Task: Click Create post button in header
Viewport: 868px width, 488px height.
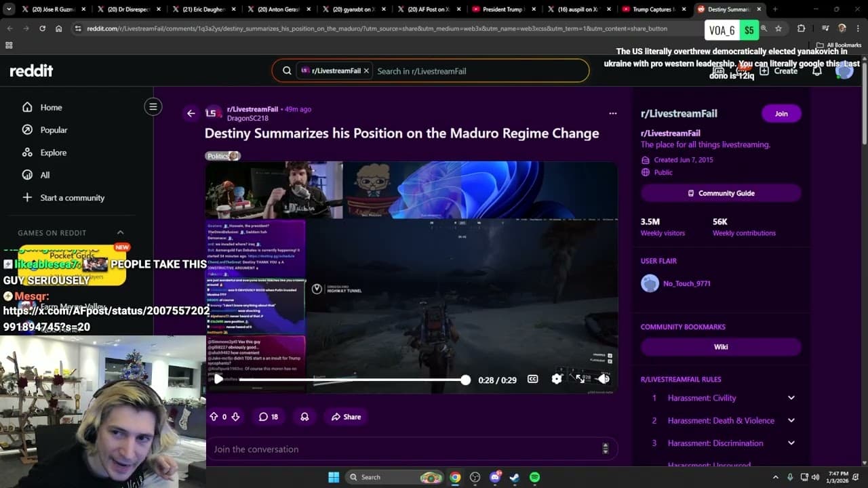Action: (779, 70)
